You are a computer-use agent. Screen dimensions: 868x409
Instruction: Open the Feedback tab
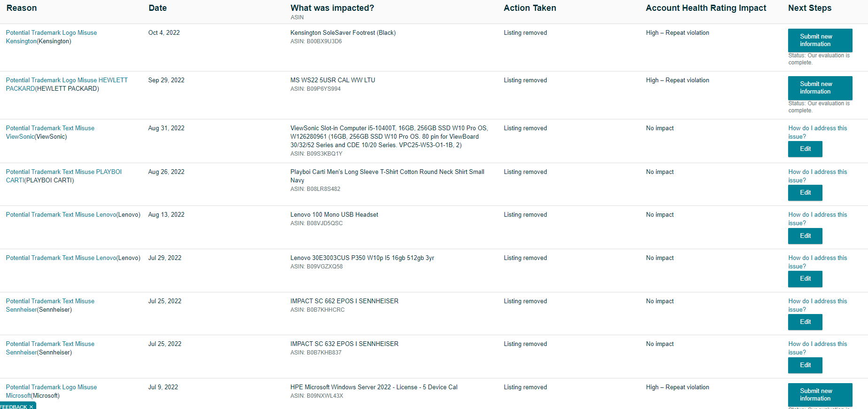pos(13,407)
